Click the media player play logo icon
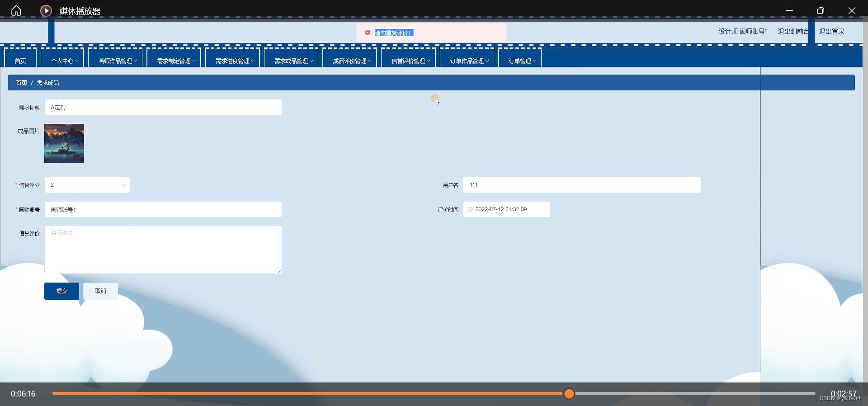 [46, 11]
